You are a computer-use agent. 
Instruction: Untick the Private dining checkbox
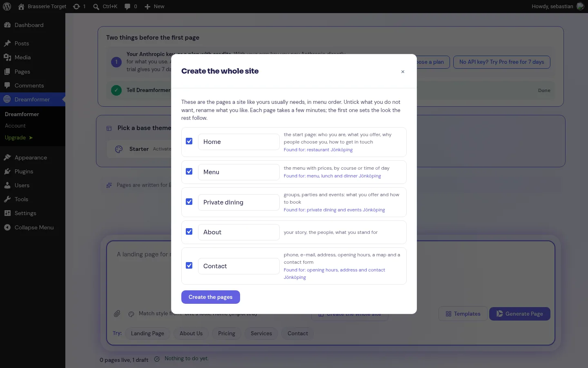point(189,202)
